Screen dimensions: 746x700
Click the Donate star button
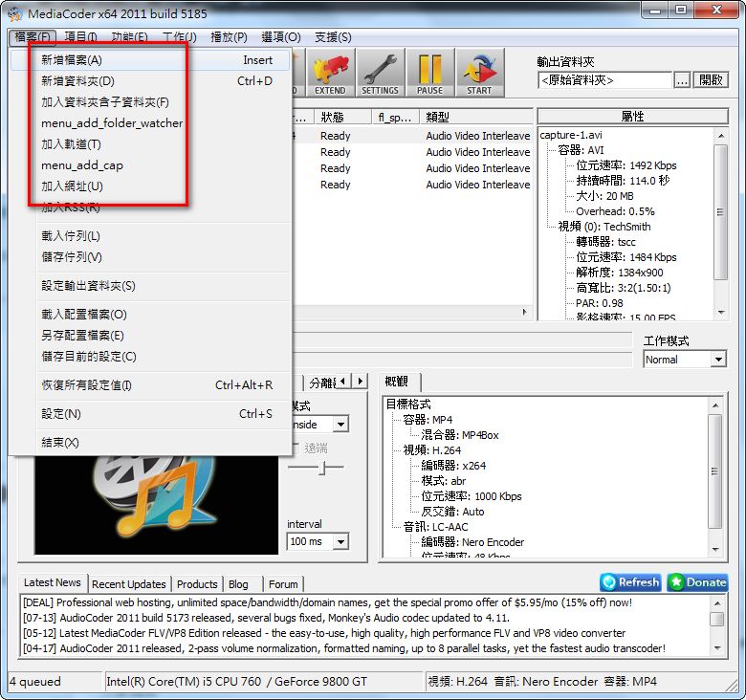click(697, 582)
